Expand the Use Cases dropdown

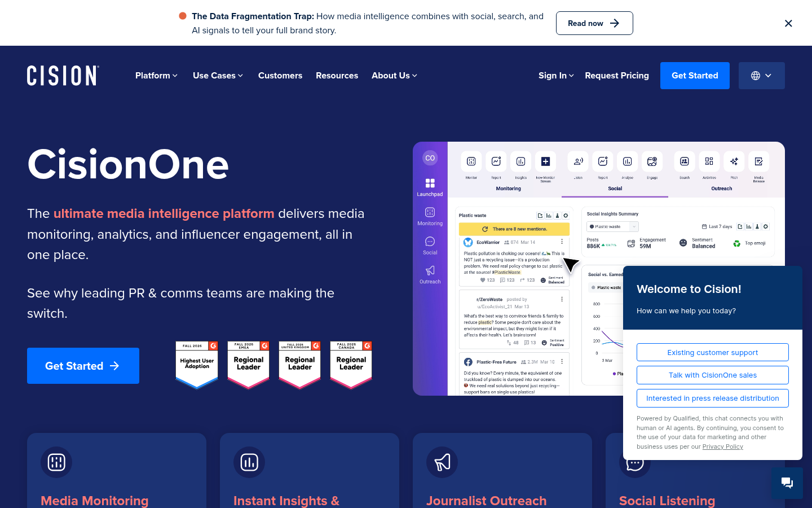tap(218, 76)
